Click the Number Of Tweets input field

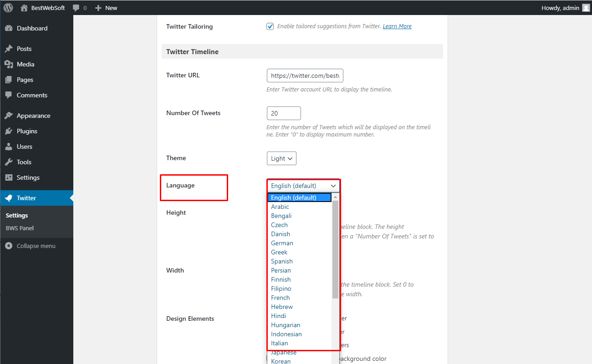(x=284, y=113)
